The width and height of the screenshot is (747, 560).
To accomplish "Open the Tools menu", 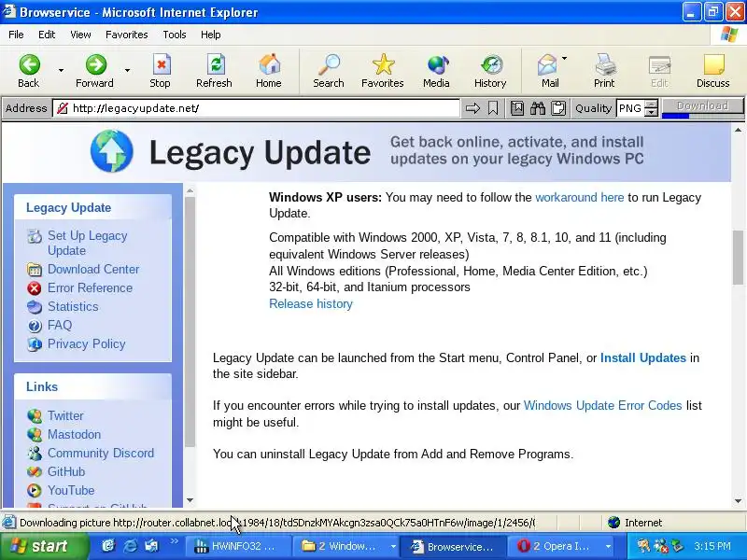I will point(175,35).
